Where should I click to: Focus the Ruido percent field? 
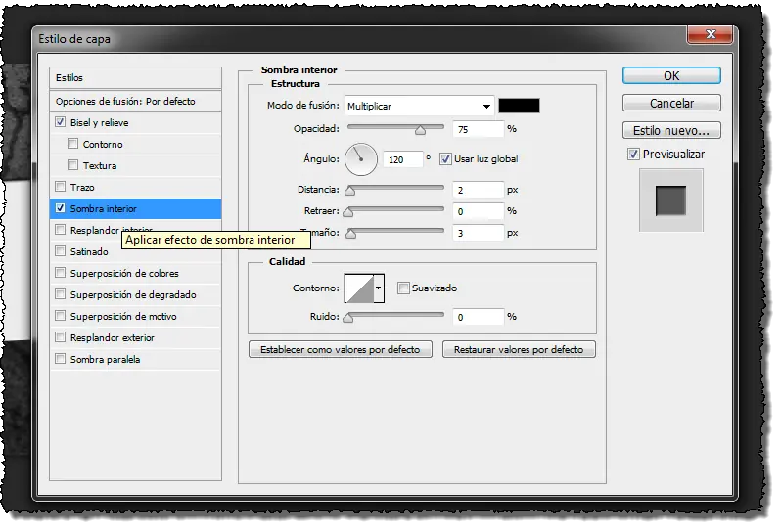tap(479, 317)
